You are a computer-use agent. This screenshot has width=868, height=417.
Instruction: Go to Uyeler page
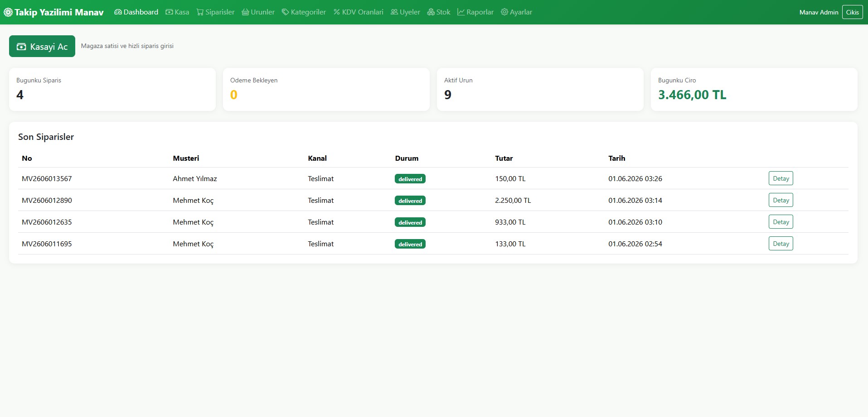tap(405, 12)
